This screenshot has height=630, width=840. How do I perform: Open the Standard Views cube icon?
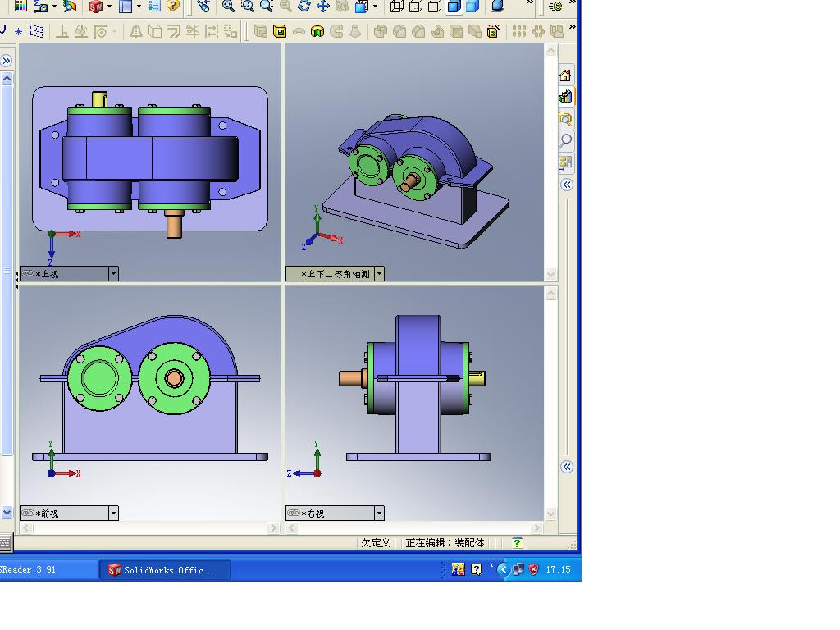point(362,7)
